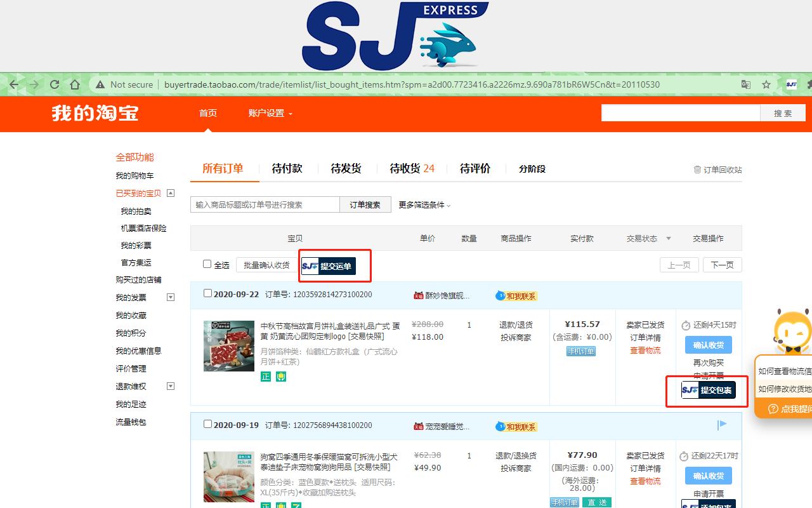Tick the 全选 select-all checkbox
Viewport: 812px width, 508px height.
[x=207, y=264]
